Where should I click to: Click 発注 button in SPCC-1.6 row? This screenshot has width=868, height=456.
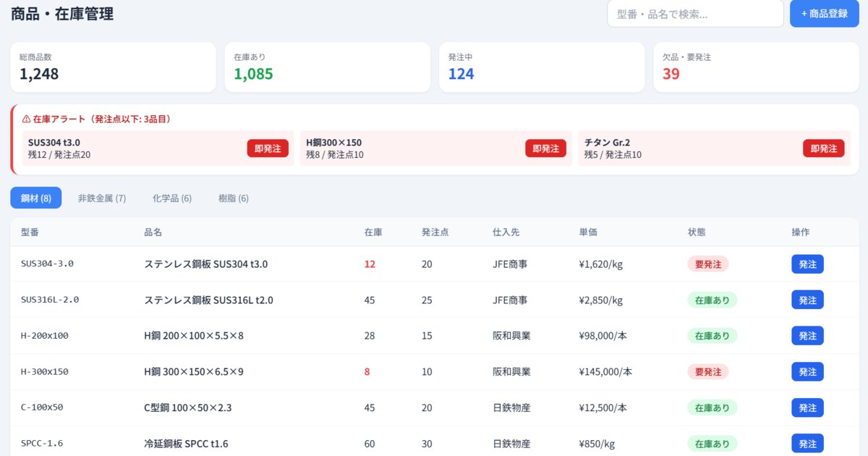click(807, 444)
